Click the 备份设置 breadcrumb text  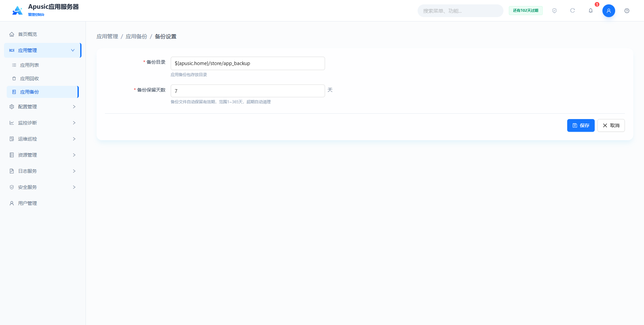click(x=165, y=37)
